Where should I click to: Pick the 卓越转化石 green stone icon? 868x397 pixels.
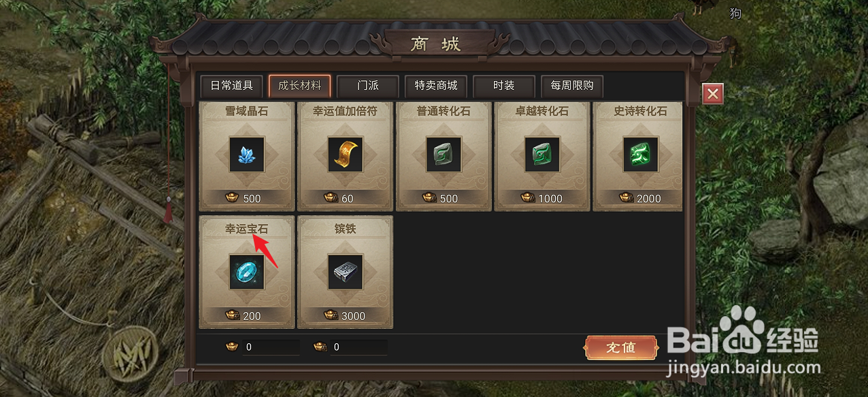coord(542,155)
